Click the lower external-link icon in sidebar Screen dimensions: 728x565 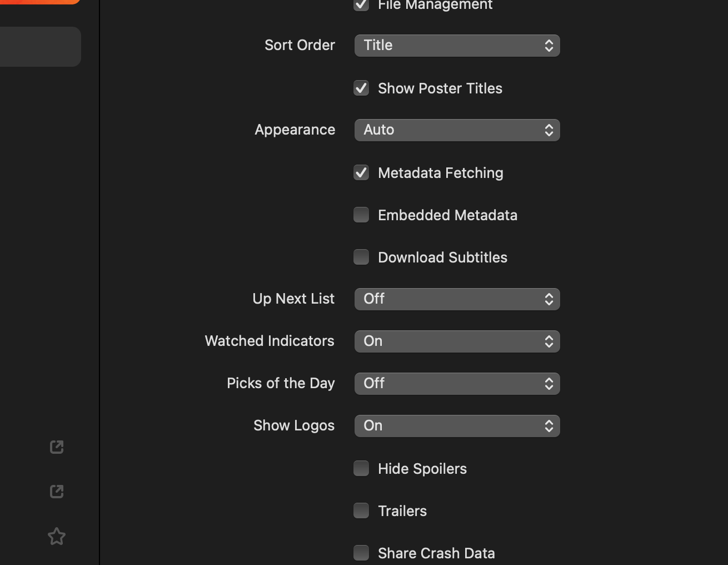pos(57,492)
